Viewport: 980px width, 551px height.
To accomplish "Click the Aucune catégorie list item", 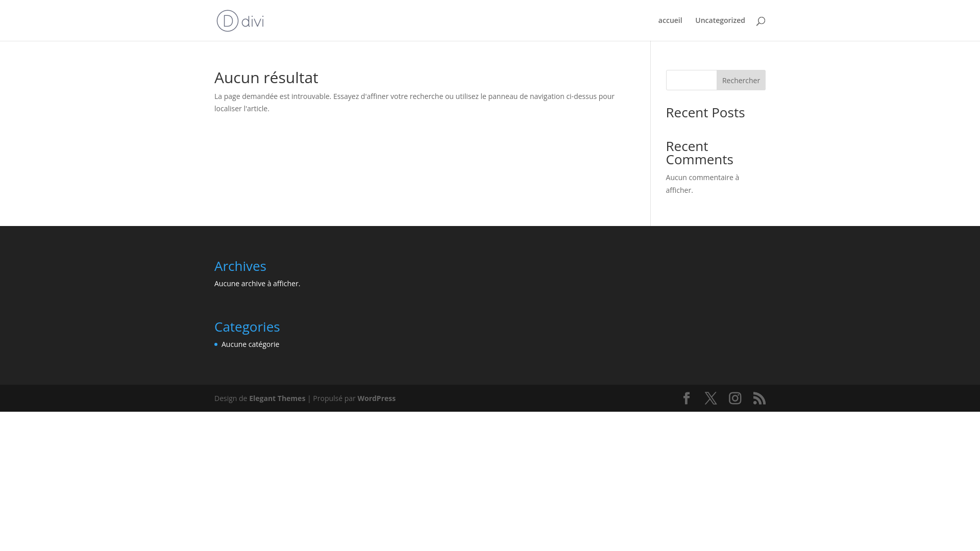I will (250, 344).
